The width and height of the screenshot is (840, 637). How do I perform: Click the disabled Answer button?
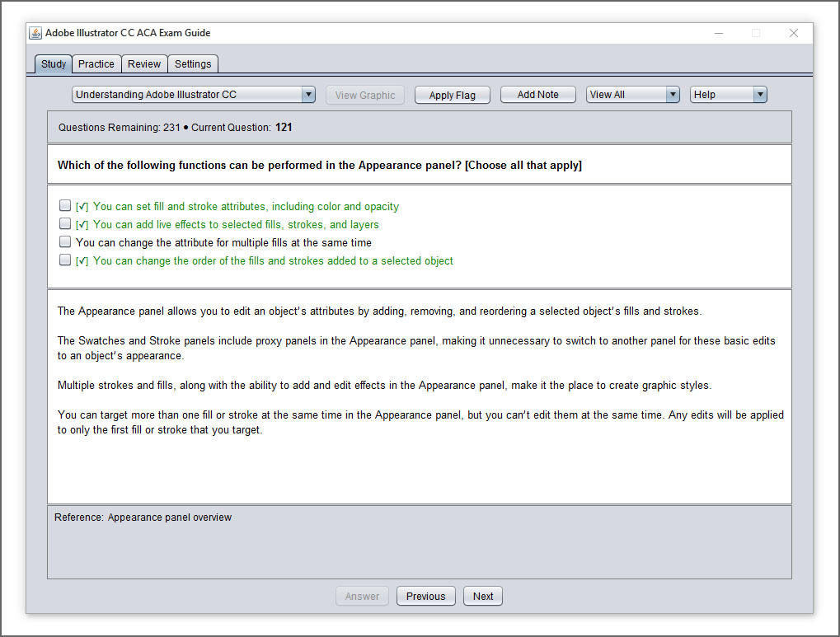[x=362, y=597]
